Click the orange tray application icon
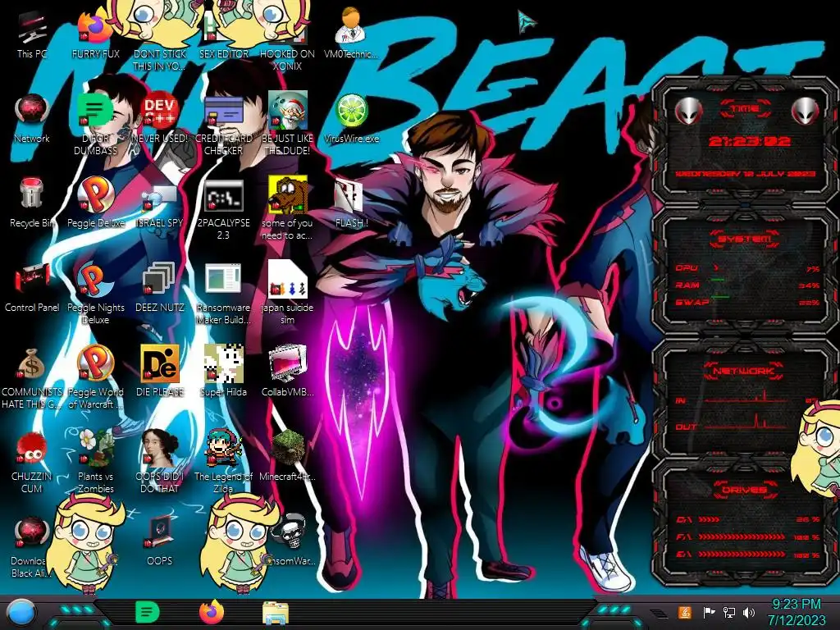 pyautogui.click(x=685, y=612)
